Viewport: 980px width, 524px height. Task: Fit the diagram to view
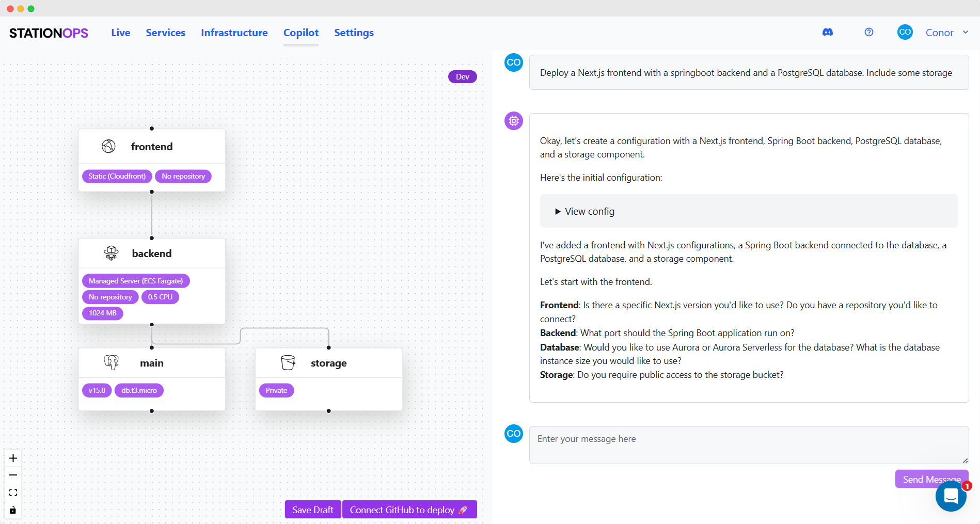click(13, 493)
